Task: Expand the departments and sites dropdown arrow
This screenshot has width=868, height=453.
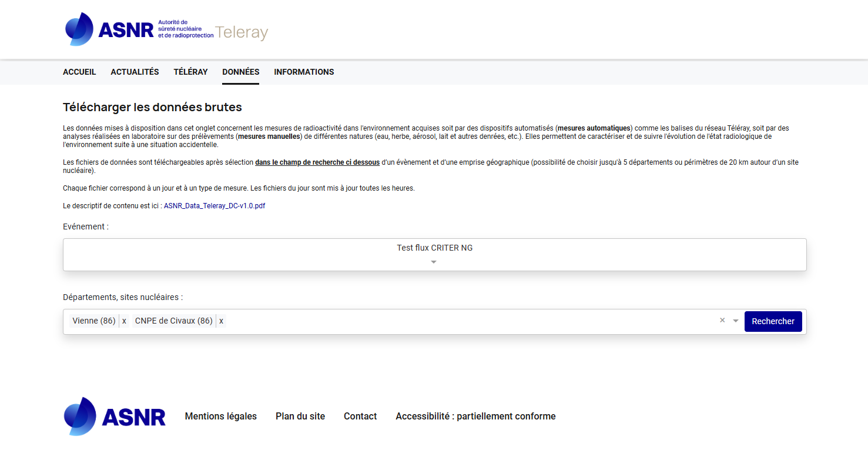Action: (x=735, y=321)
